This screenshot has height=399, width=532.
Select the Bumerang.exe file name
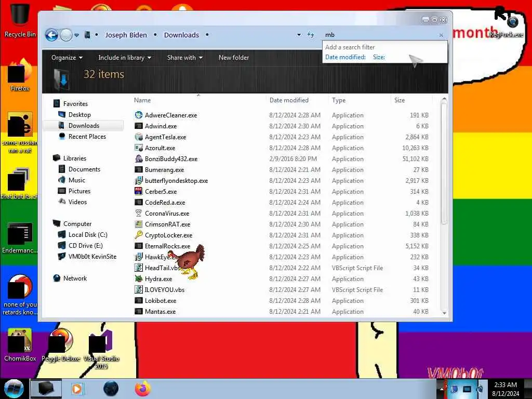point(164,170)
